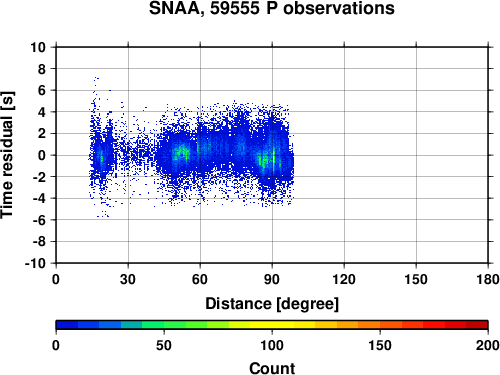Click the colorbar tick label 200
This screenshot has width=500, height=375.
point(488,345)
